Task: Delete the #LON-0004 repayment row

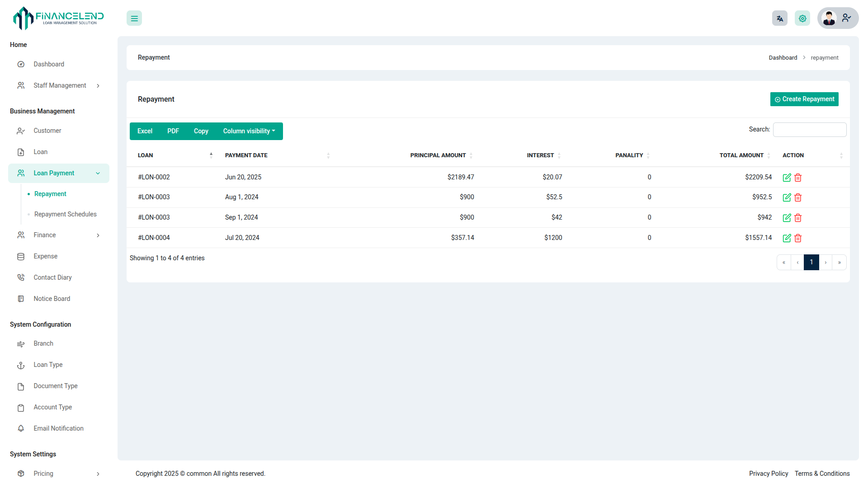Action: [x=798, y=238]
